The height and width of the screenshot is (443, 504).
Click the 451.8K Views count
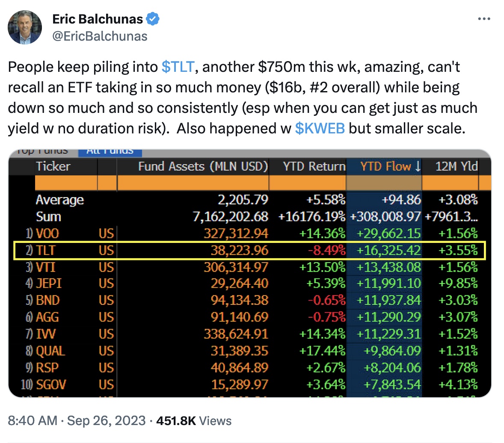(x=194, y=421)
